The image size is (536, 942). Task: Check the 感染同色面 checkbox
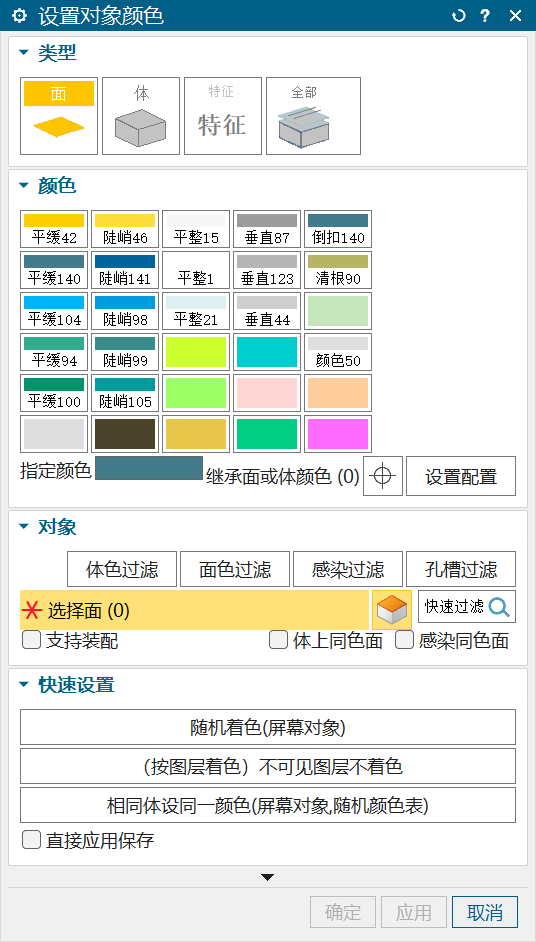point(404,640)
